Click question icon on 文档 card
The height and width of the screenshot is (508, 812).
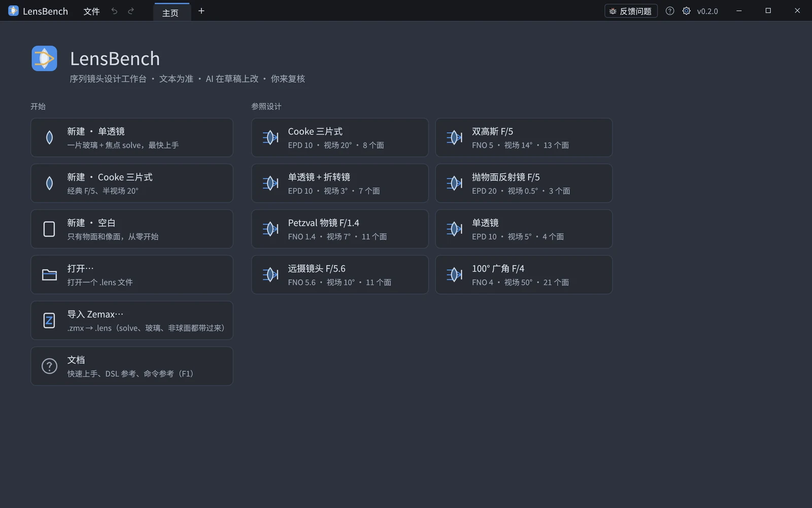point(49,366)
